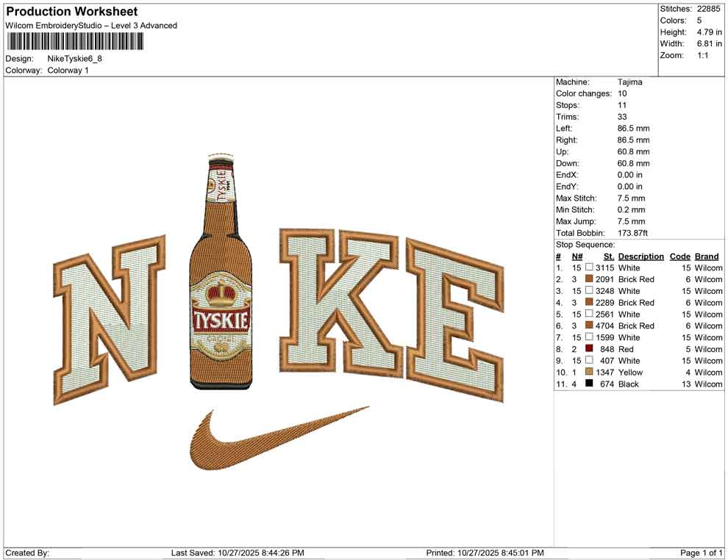Click the Zoom value 1:1
This screenshot has height=560, width=728.
click(x=702, y=55)
